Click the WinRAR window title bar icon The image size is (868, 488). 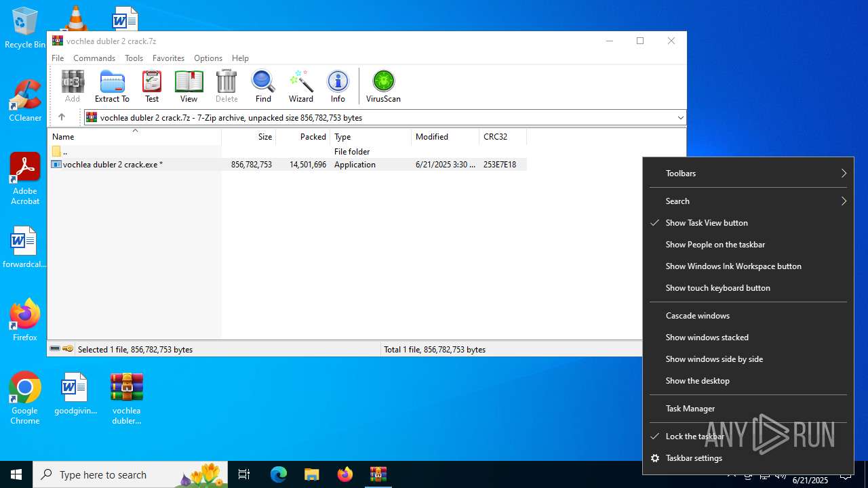58,41
